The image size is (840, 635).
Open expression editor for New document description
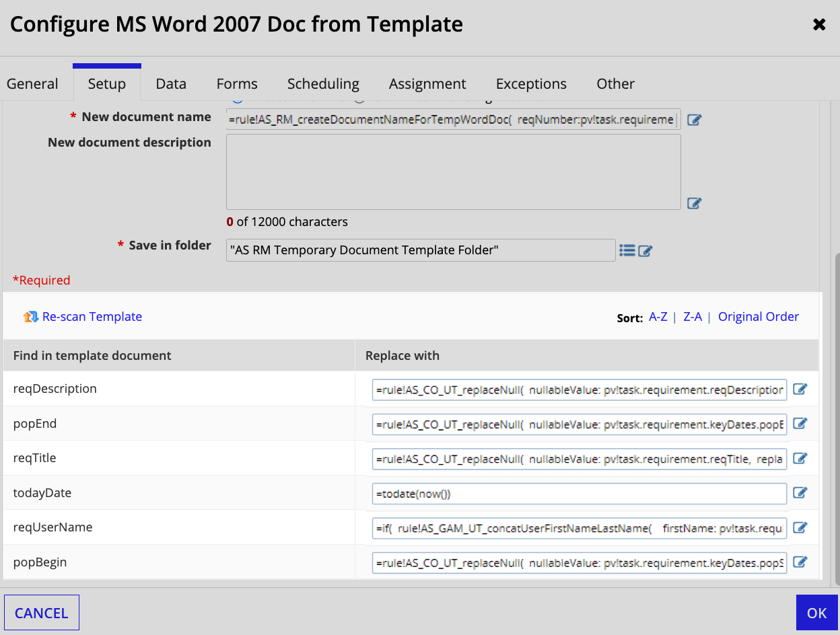pyautogui.click(x=695, y=203)
